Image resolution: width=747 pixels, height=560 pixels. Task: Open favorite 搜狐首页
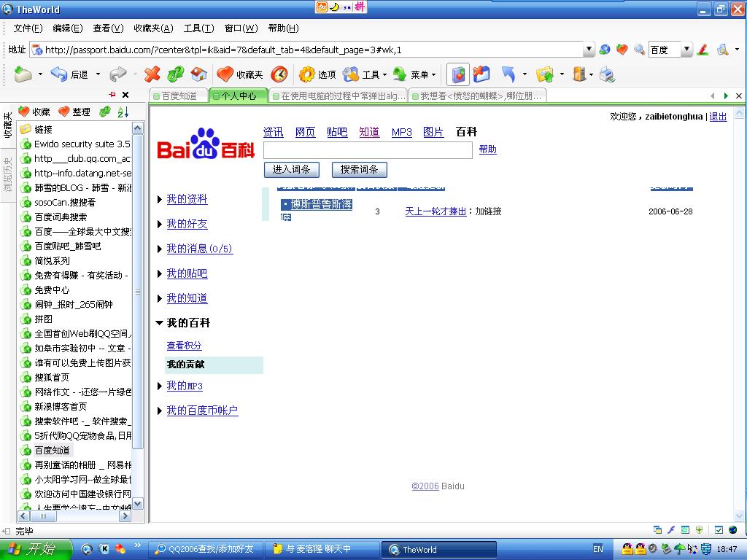pos(52,378)
